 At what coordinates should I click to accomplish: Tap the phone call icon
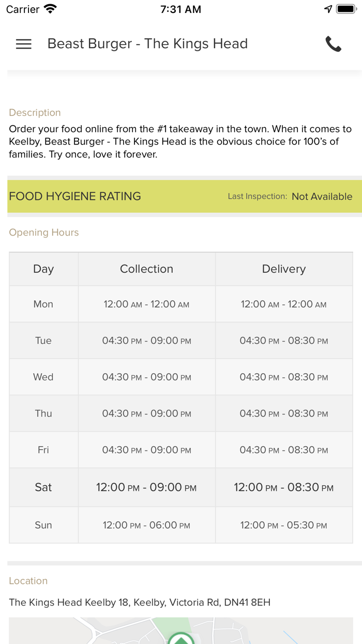(x=333, y=44)
